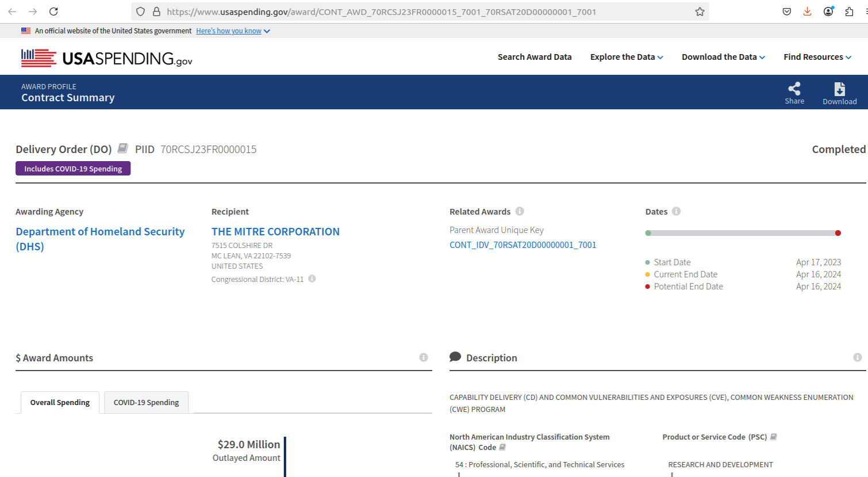Open Description section info icon

click(858, 357)
